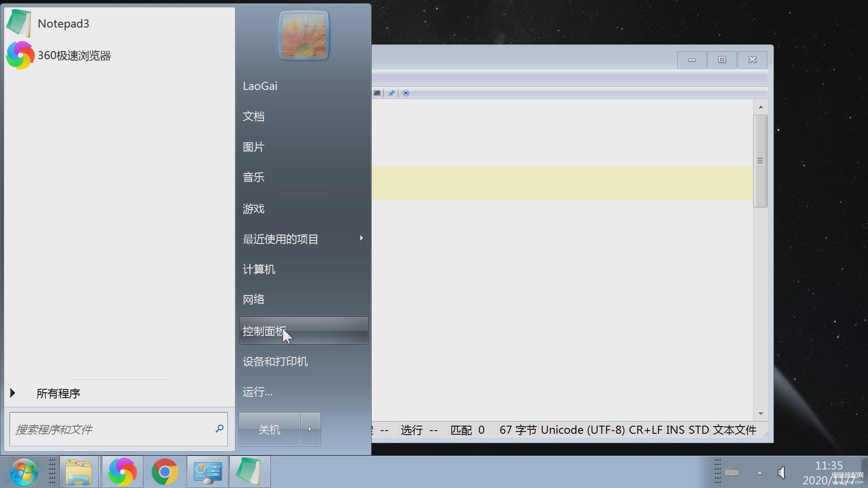Screen dimensions: 868x488
Task: Toggle STD indicator in status bar
Action: [698, 430]
